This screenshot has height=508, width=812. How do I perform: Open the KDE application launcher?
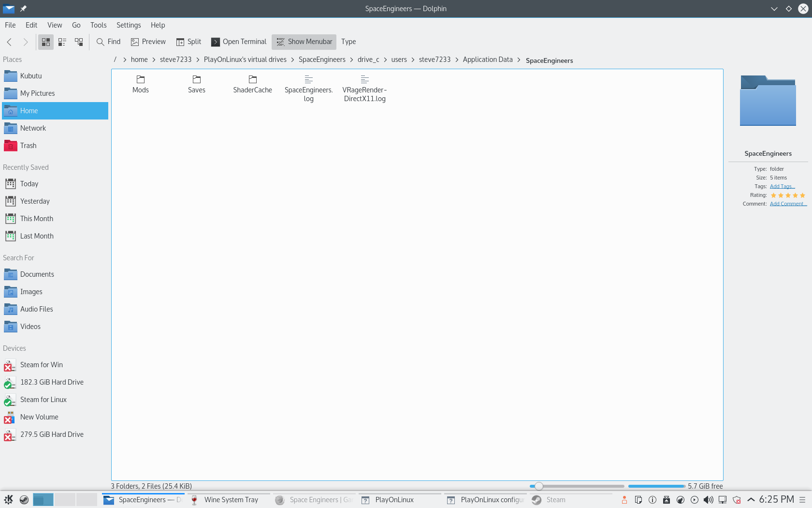click(x=9, y=500)
